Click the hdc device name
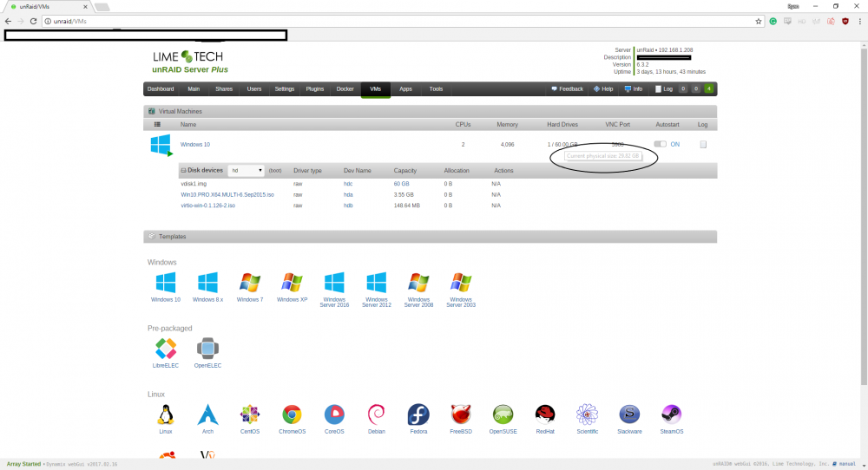The image size is (868, 470). (x=348, y=184)
